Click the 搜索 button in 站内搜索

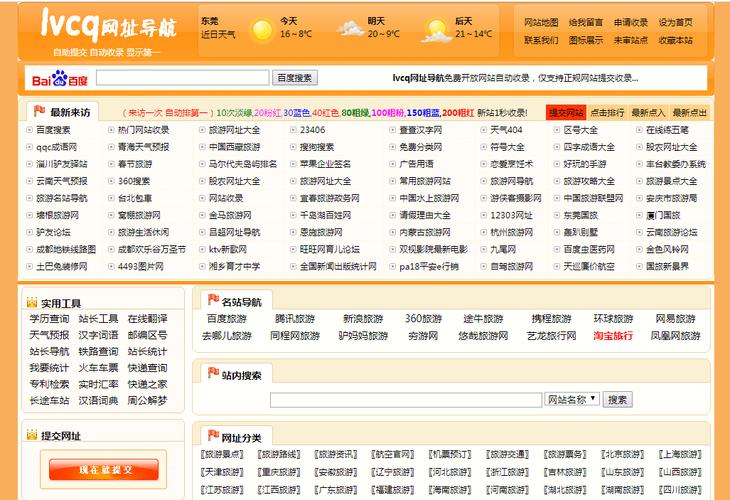[617, 399]
